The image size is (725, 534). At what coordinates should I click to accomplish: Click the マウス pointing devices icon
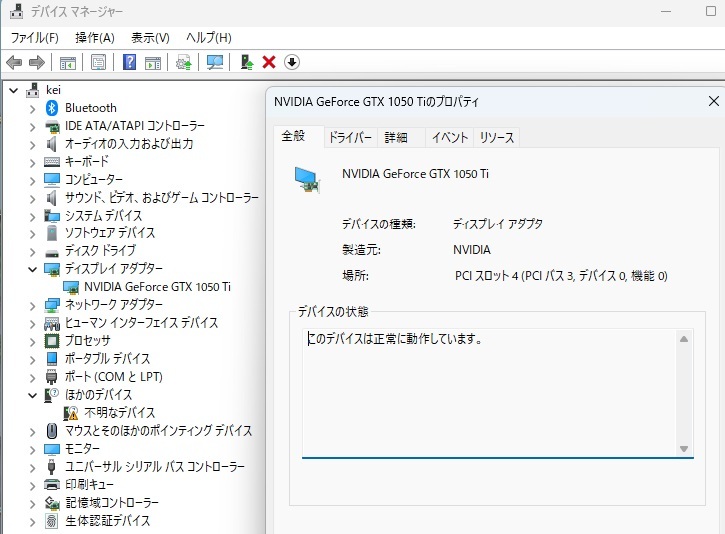[52, 431]
